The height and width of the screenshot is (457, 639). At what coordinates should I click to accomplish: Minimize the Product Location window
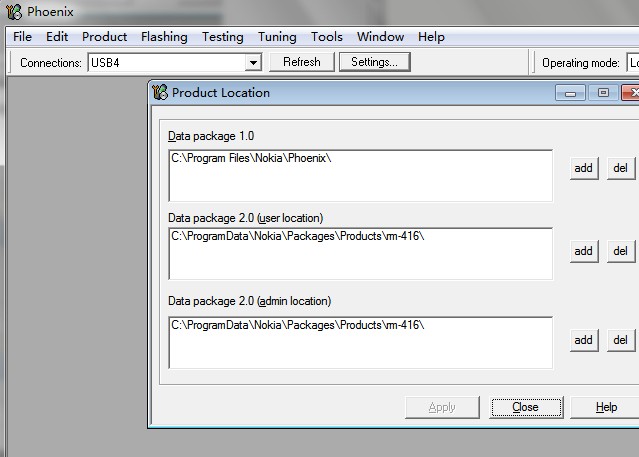(x=570, y=93)
